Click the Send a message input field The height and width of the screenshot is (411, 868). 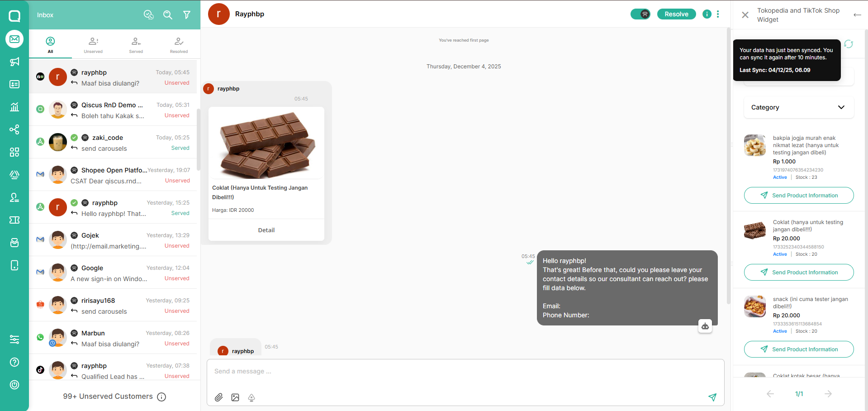coord(466,372)
